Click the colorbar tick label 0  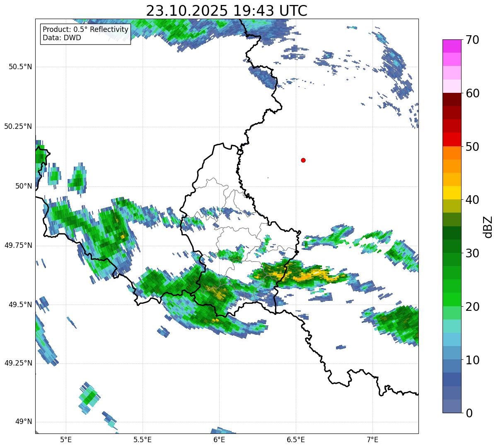(469, 413)
